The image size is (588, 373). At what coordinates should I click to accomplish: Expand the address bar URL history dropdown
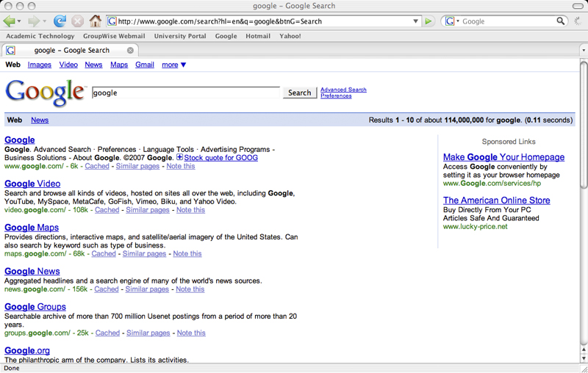pos(415,21)
